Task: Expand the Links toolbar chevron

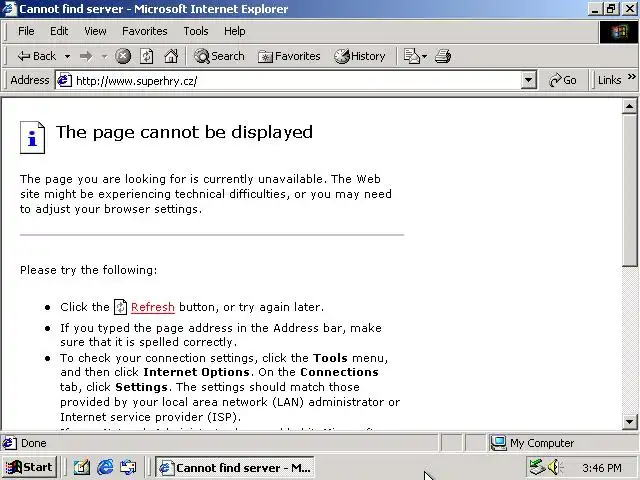Action: click(631, 77)
